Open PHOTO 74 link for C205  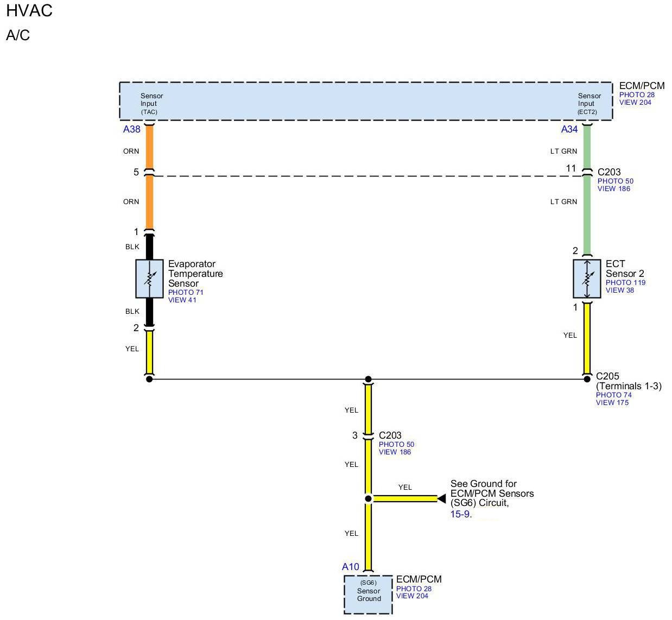[613, 395]
